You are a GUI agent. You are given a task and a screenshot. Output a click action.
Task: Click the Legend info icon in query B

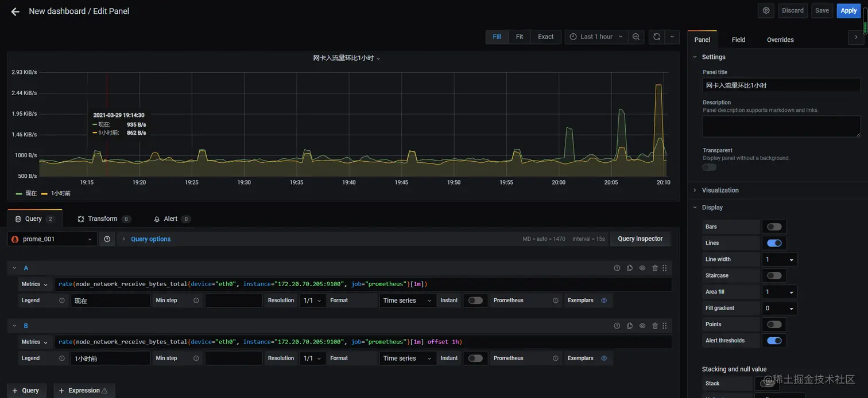(62, 358)
